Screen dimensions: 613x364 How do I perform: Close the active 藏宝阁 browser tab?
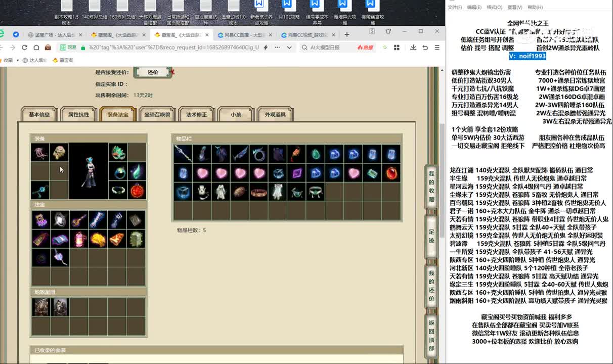pyautogui.click(x=207, y=35)
